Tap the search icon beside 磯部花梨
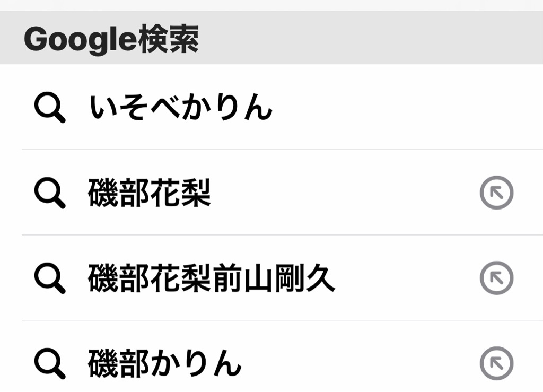Viewport: 543px width, 392px height. [x=50, y=193]
